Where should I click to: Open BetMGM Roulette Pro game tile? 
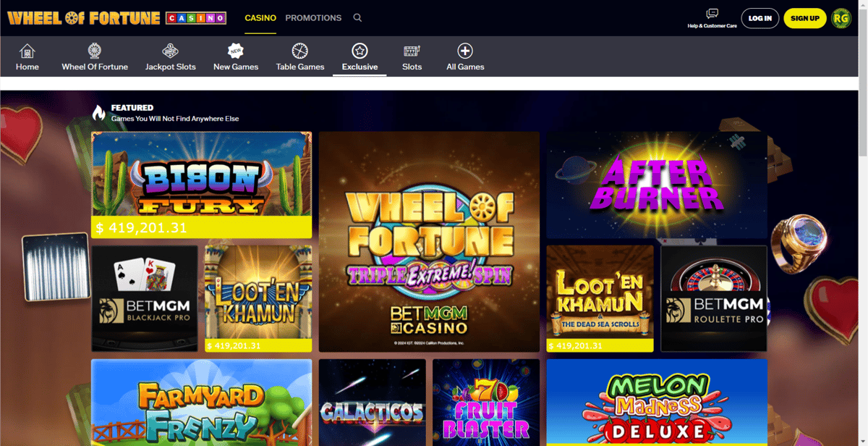click(x=714, y=298)
